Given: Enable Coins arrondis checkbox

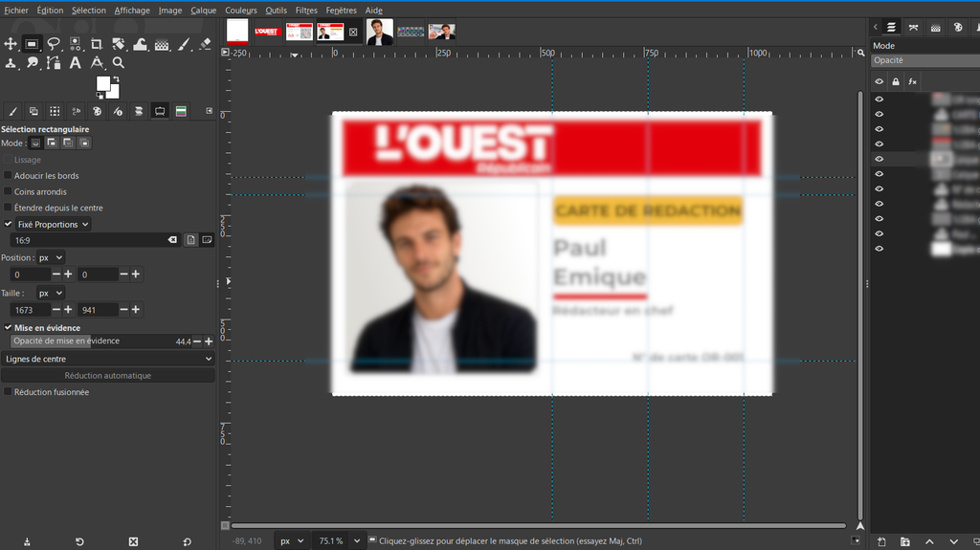Looking at the screenshot, I should (x=8, y=192).
